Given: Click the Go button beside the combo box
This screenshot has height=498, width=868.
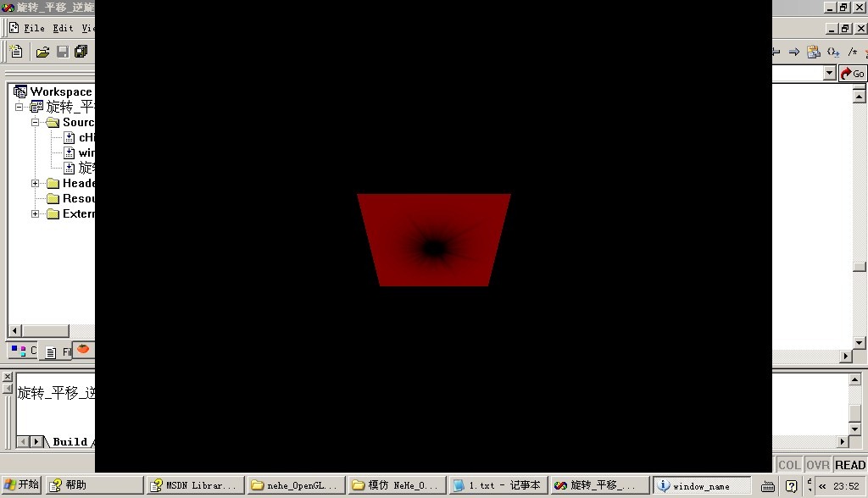Looking at the screenshot, I should click(x=853, y=74).
